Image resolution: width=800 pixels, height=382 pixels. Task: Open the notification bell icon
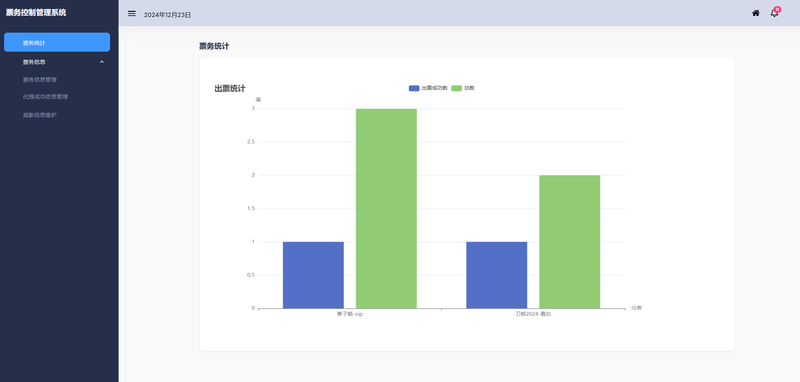[x=774, y=13]
